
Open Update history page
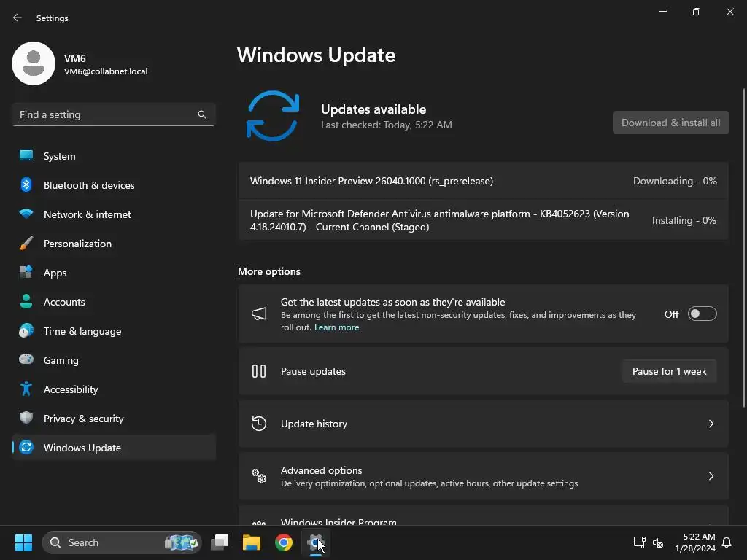coord(484,424)
